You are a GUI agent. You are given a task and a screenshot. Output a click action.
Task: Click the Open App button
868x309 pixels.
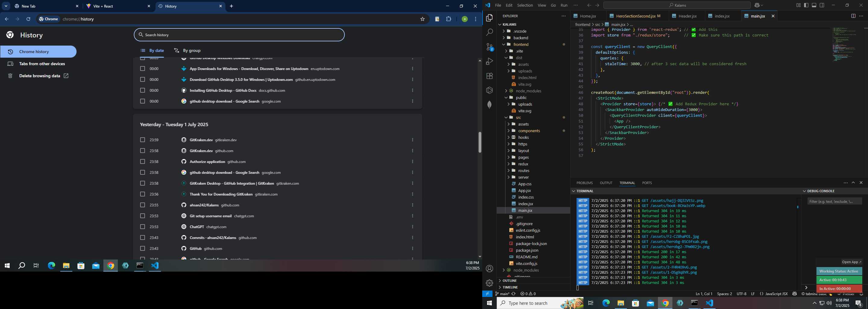click(851, 262)
